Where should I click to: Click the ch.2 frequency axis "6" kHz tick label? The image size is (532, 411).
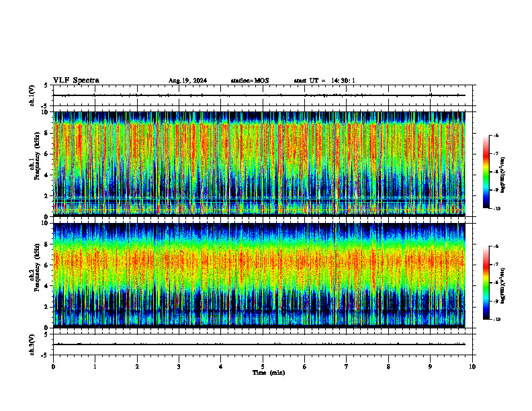coord(46,265)
